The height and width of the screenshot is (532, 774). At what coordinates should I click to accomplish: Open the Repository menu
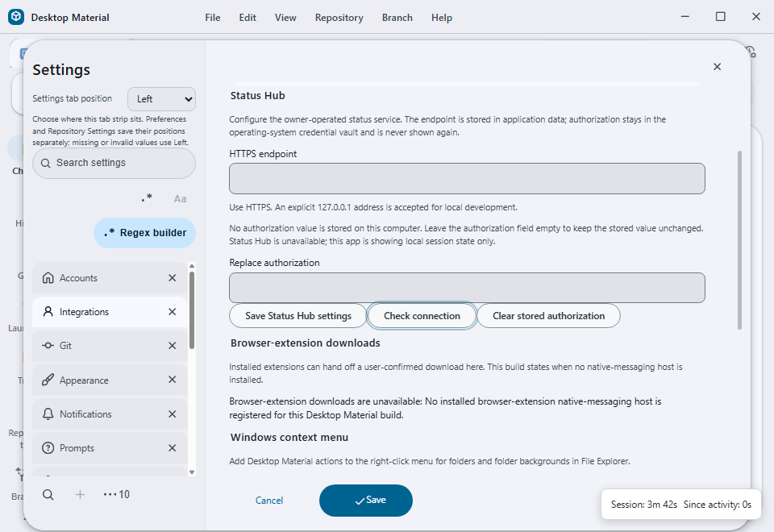pyautogui.click(x=339, y=17)
